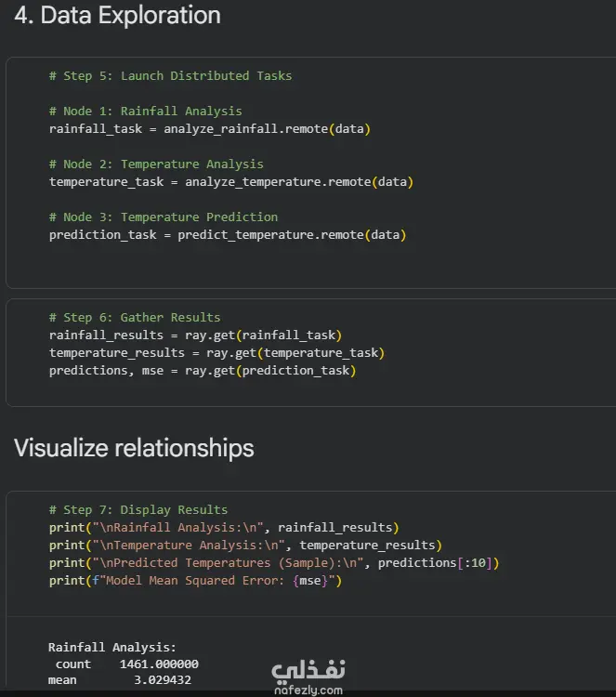Open the nafezly.com link text
Image resolution: width=616 pixels, height=697 pixels.
point(308,690)
